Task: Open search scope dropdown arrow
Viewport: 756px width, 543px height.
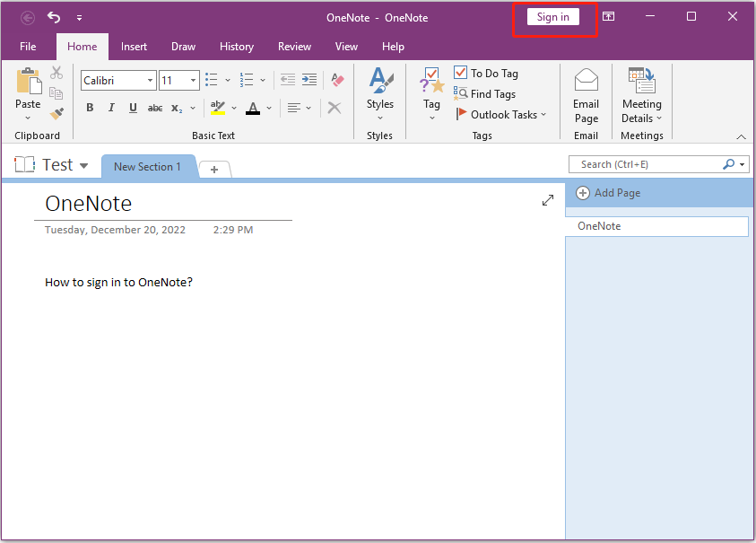Action: tap(742, 164)
